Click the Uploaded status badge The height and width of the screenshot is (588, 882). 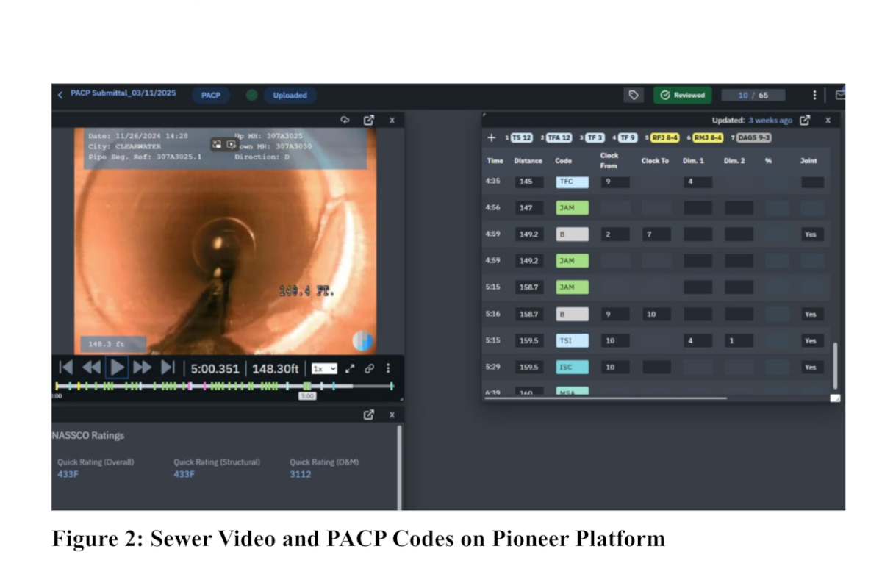click(x=290, y=96)
